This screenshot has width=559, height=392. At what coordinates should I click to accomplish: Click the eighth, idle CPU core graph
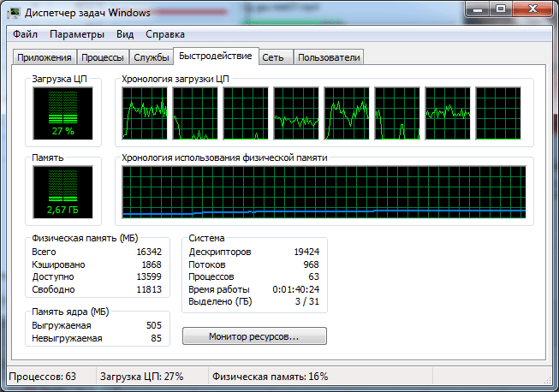tap(498, 113)
